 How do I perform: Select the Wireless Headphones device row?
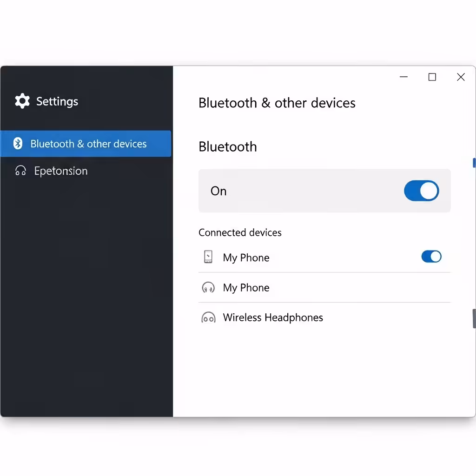pyautogui.click(x=324, y=317)
